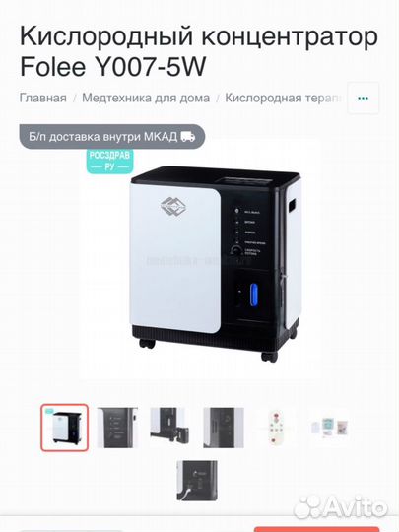The height and width of the screenshot is (532, 399).
Task: Select remote control thumbnail
Action: 276,428
